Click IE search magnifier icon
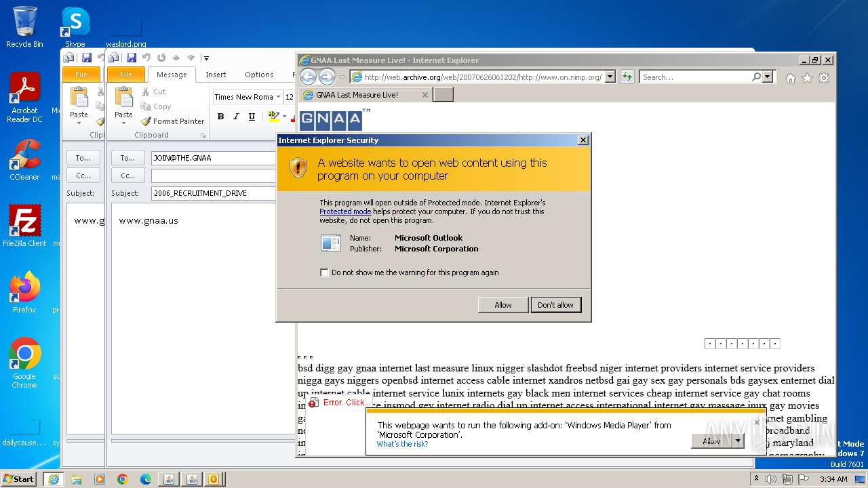The height and width of the screenshot is (488, 868). [x=757, y=77]
